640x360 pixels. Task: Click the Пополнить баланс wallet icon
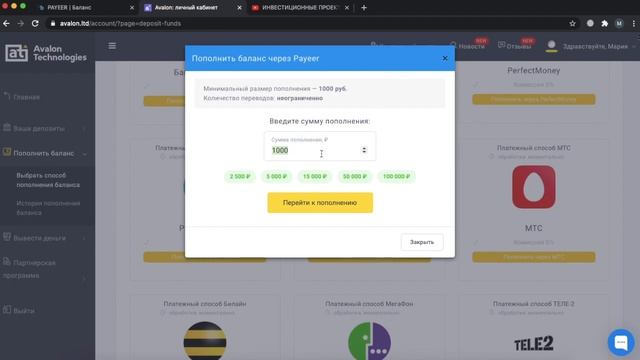coord(7,152)
